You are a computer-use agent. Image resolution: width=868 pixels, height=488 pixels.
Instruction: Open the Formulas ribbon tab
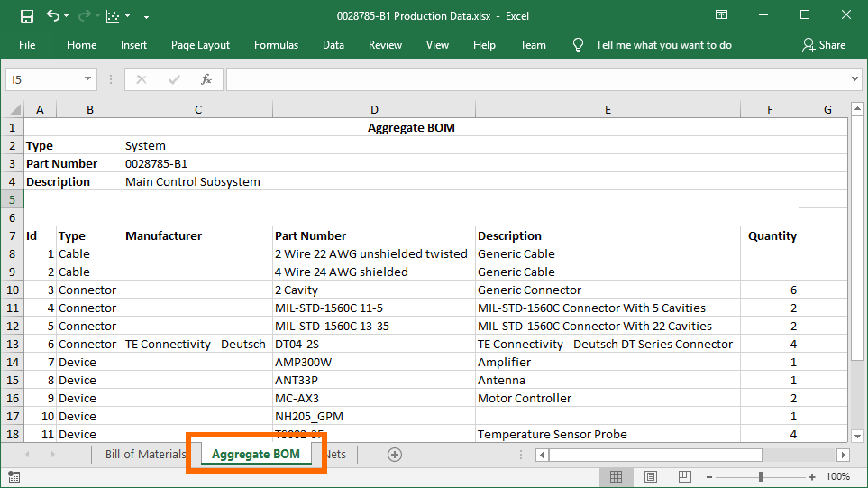pos(276,45)
